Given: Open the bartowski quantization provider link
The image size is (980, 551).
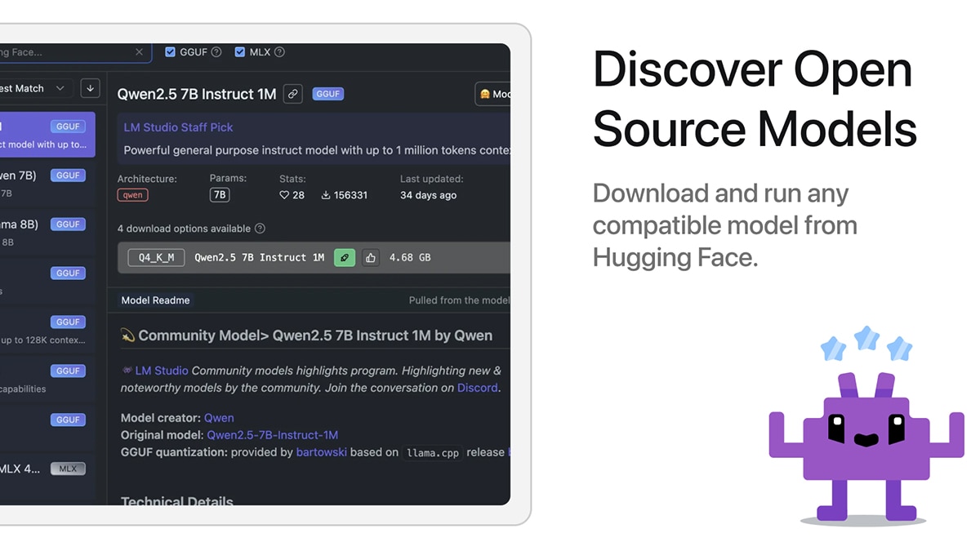Looking at the screenshot, I should [322, 452].
